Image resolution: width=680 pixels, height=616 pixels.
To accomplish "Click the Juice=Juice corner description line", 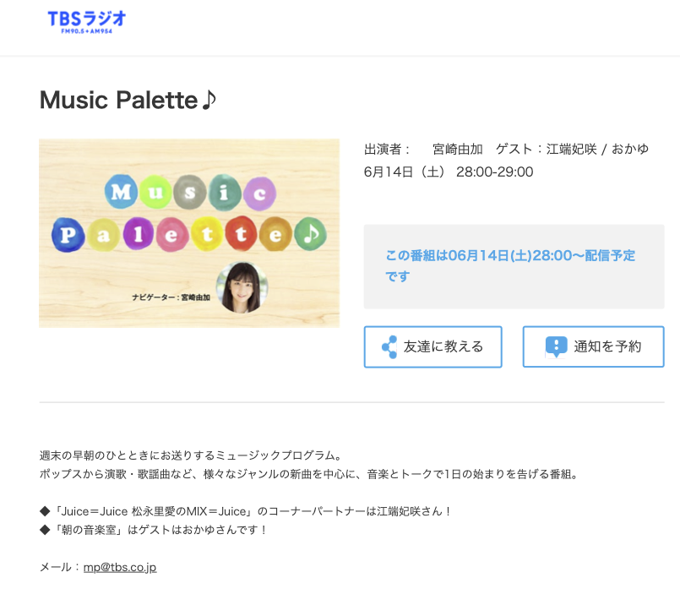I will (245, 511).
